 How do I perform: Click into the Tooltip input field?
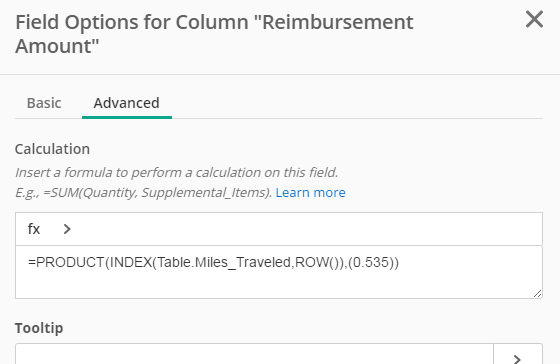[x=254, y=354]
